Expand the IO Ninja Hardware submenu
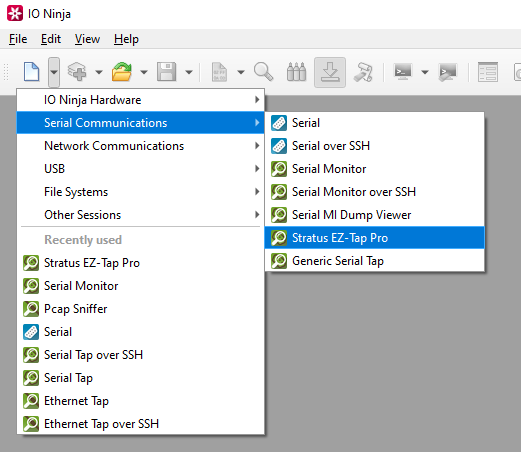521x452 pixels. pyautogui.click(x=140, y=100)
